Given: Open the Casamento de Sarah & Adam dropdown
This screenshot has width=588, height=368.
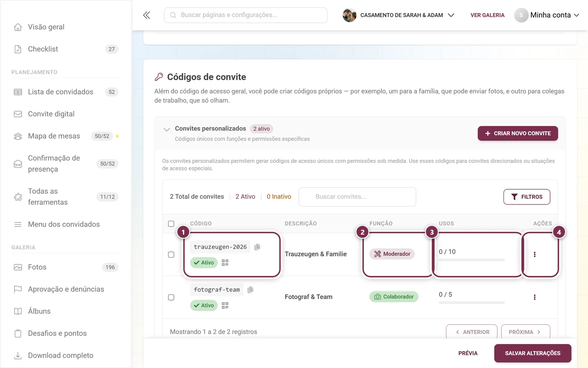Looking at the screenshot, I should [x=399, y=15].
